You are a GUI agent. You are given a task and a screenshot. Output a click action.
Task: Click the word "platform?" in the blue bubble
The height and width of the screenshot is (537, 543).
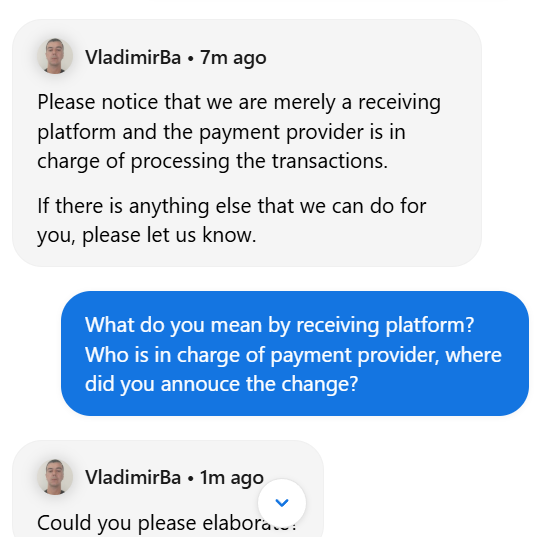coord(429,326)
